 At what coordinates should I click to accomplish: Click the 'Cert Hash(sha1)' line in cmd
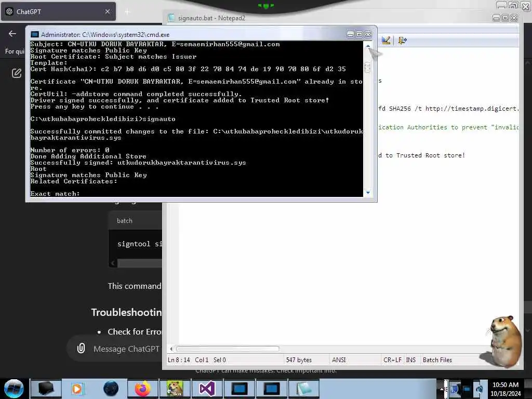pyautogui.click(x=188, y=69)
